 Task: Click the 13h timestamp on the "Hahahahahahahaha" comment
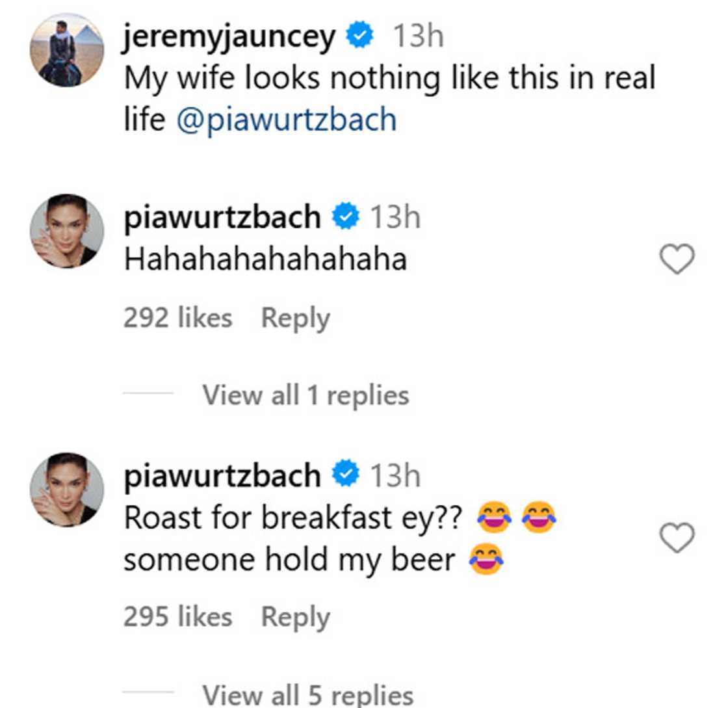coord(395,217)
